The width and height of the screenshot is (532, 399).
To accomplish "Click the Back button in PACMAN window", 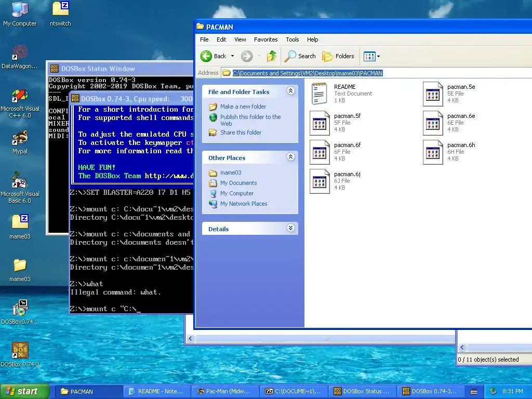I will 213,56.
